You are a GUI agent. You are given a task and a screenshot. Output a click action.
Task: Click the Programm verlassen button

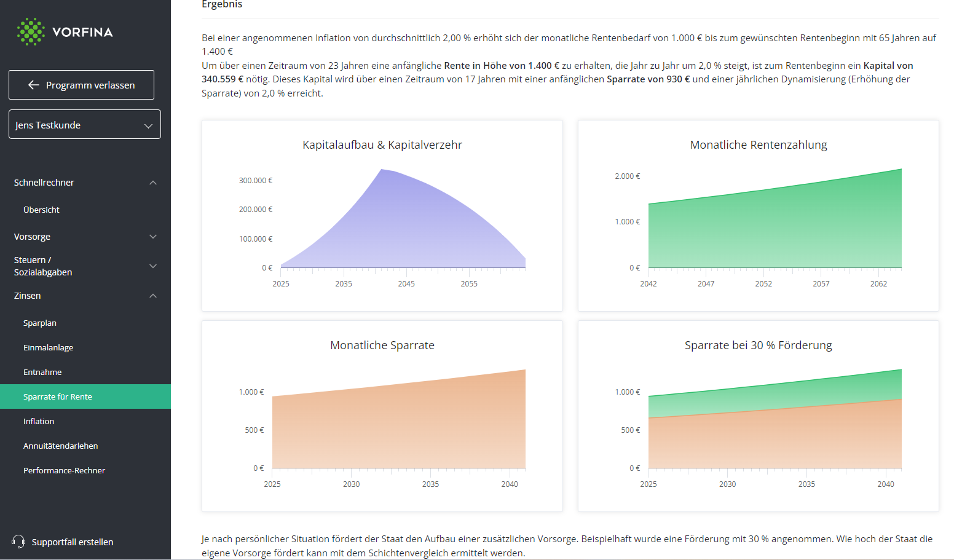click(81, 85)
